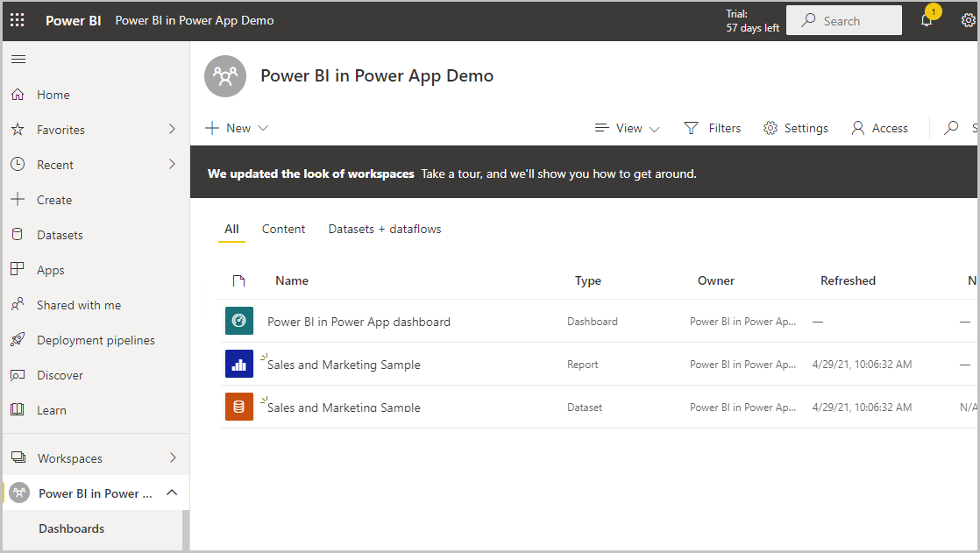
Task: Sort the list by Name column header
Action: 292,280
